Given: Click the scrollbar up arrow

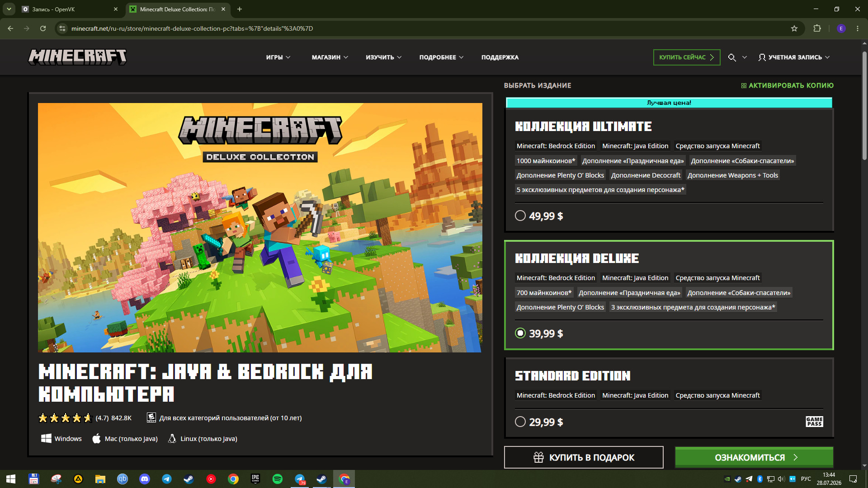Looking at the screenshot, I should pyautogui.click(x=864, y=44).
